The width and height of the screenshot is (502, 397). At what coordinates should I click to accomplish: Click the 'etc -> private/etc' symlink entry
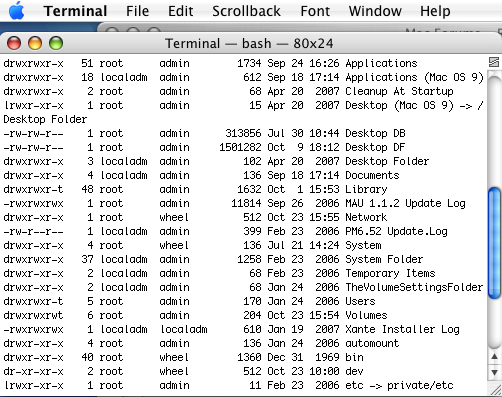pos(399,385)
